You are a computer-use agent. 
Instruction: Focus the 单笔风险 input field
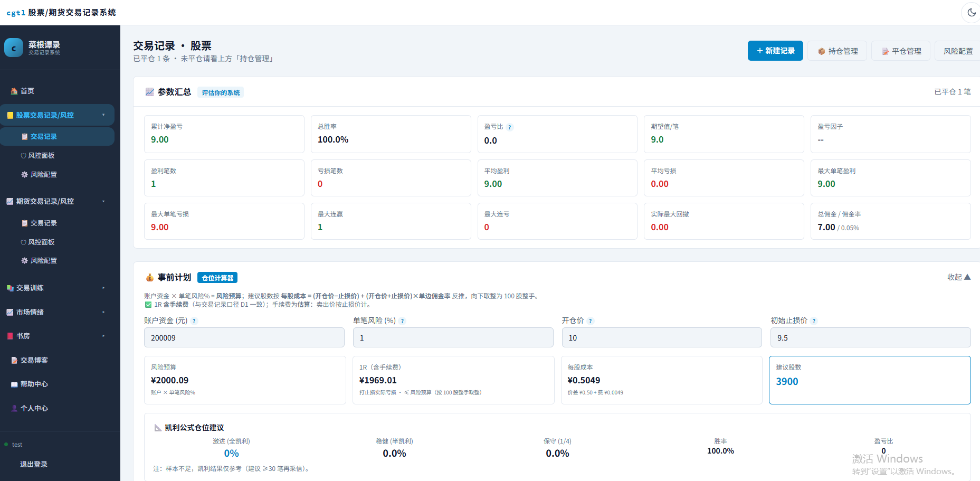point(453,337)
